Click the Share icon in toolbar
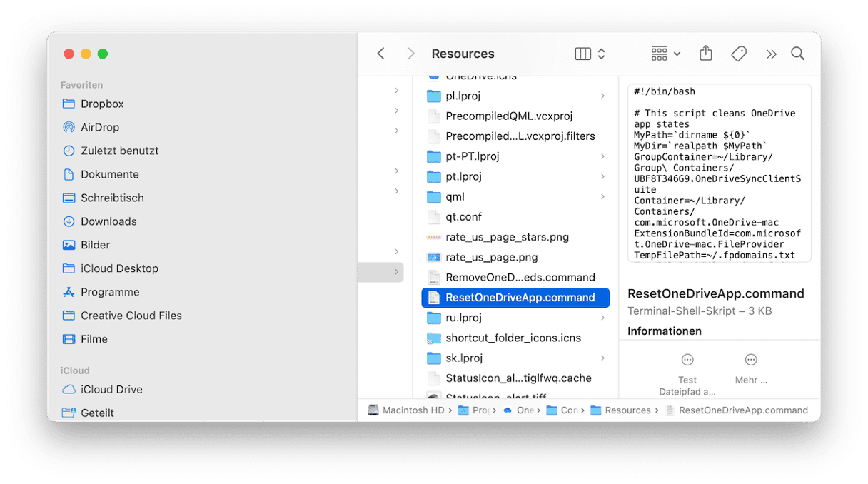 point(706,54)
